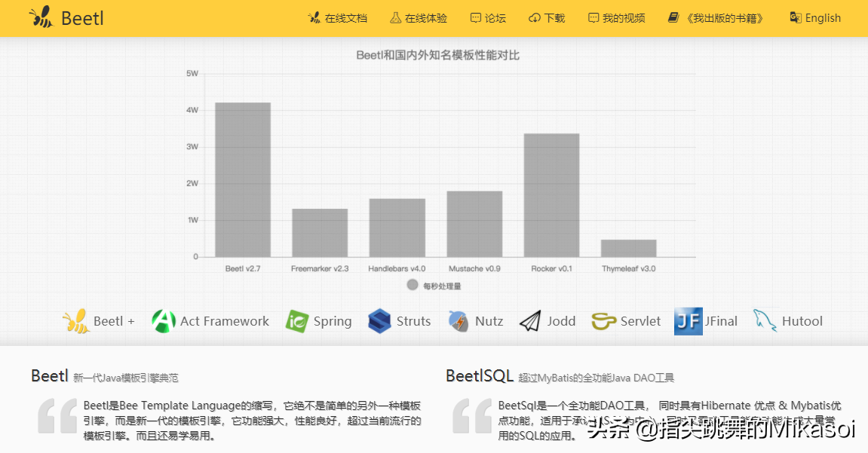Click the Thymeleaf v3.0 axis label
Viewport: 868px width, 453px height.
[628, 268]
